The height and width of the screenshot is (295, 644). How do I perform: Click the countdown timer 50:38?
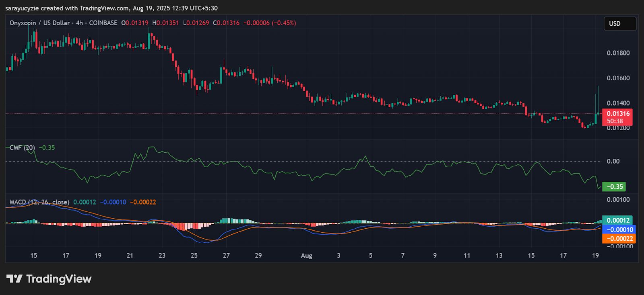tap(615, 121)
